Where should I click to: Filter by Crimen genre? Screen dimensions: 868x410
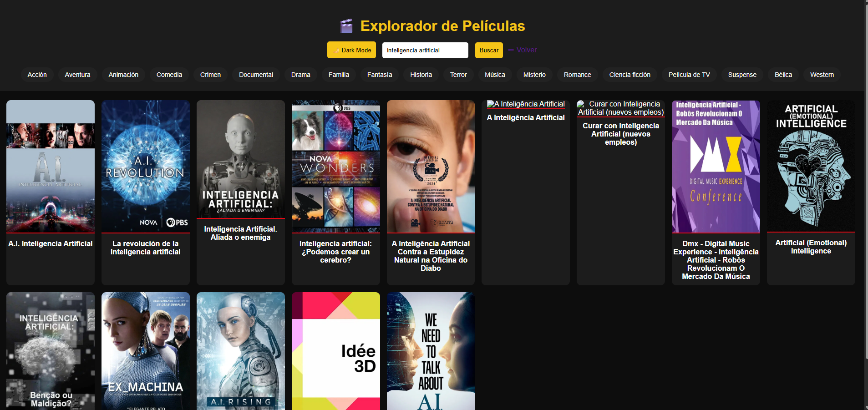pyautogui.click(x=210, y=75)
